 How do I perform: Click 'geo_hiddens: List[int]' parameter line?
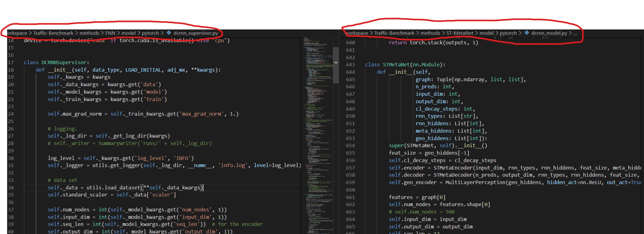(x=451, y=138)
